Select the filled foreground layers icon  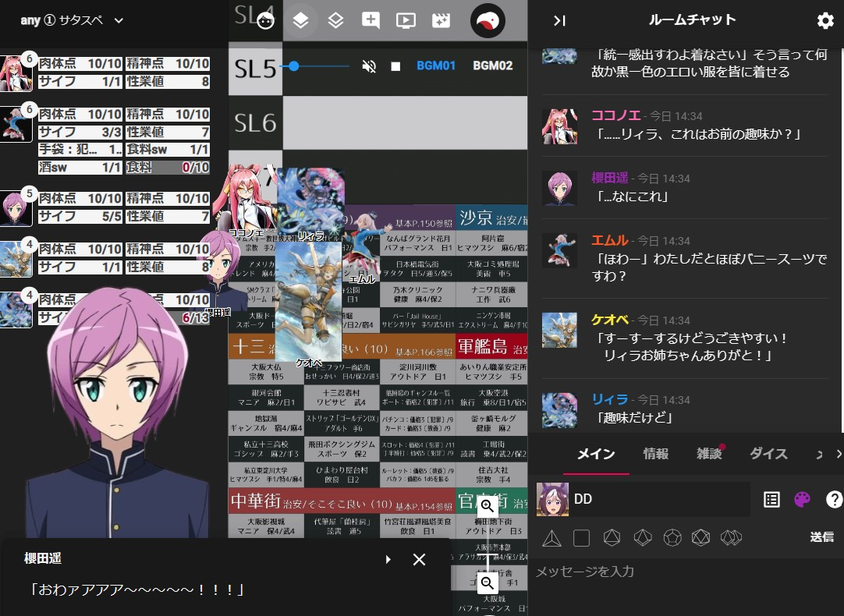pos(300,20)
